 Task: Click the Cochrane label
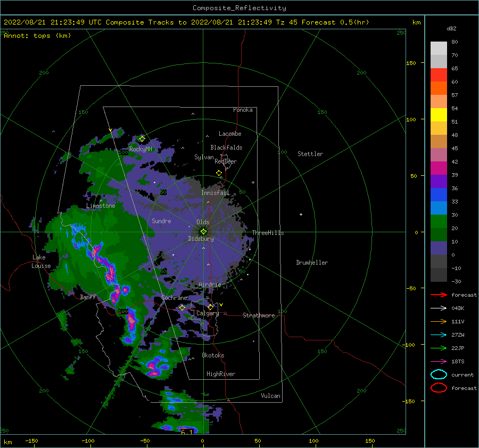pos(174,298)
